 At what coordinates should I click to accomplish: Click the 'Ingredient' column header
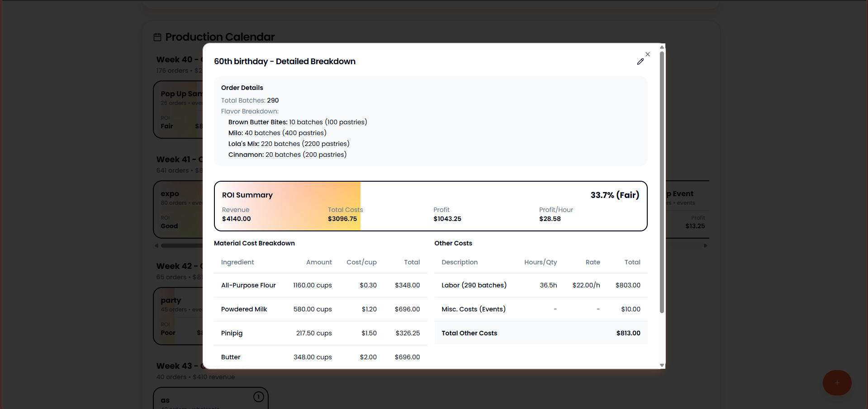pos(237,262)
